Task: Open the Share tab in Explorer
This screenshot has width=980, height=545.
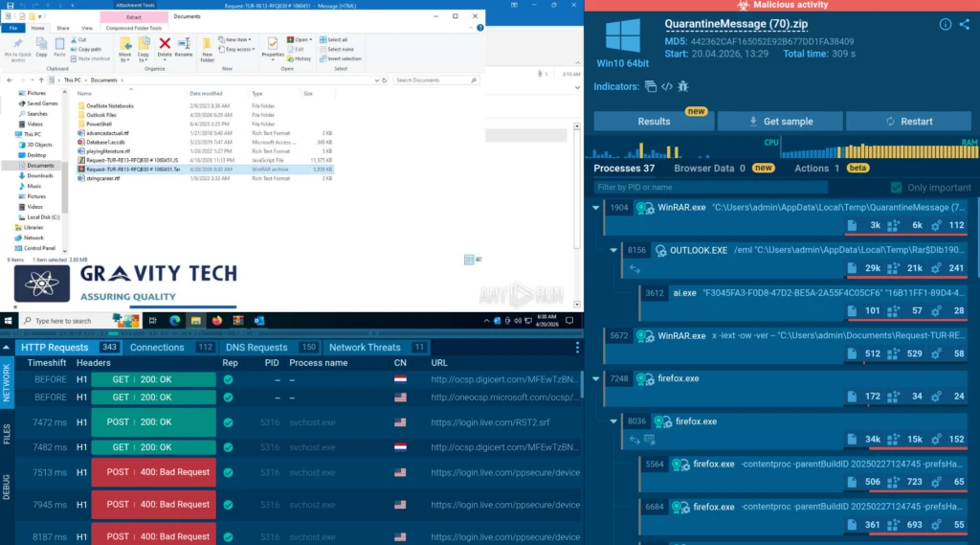Action: (x=63, y=28)
